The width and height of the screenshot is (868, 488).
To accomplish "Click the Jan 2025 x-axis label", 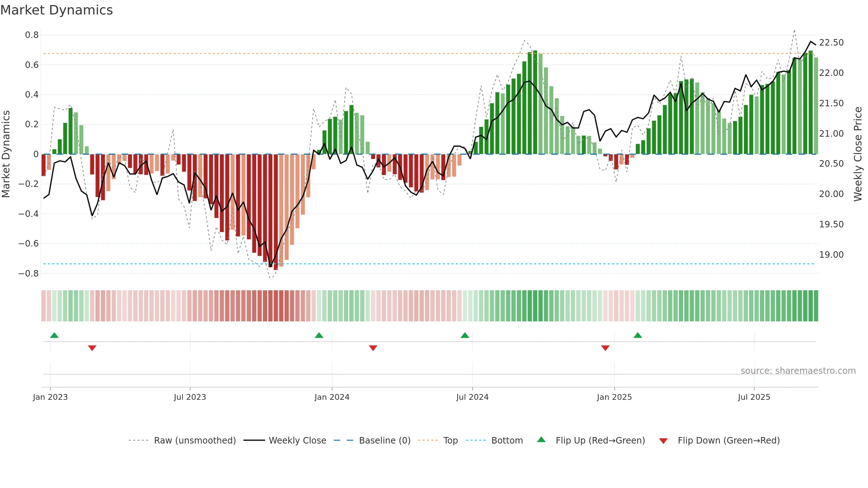I will tap(614, 397).
